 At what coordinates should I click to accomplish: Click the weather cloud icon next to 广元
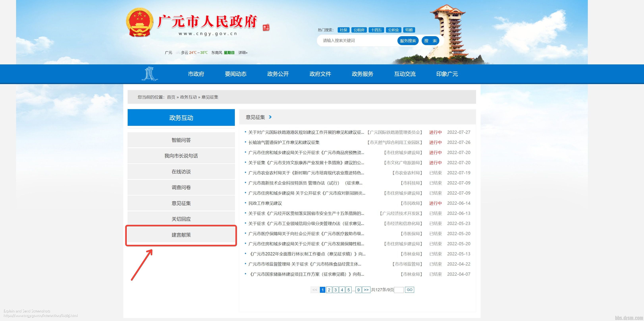tap(177, 53)
